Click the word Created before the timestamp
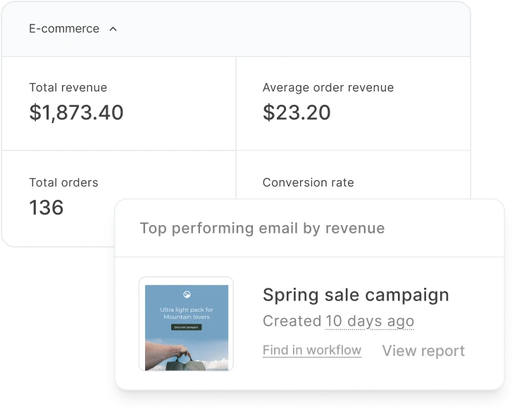Viewport: 524px width, 420px height. [292, 322]
